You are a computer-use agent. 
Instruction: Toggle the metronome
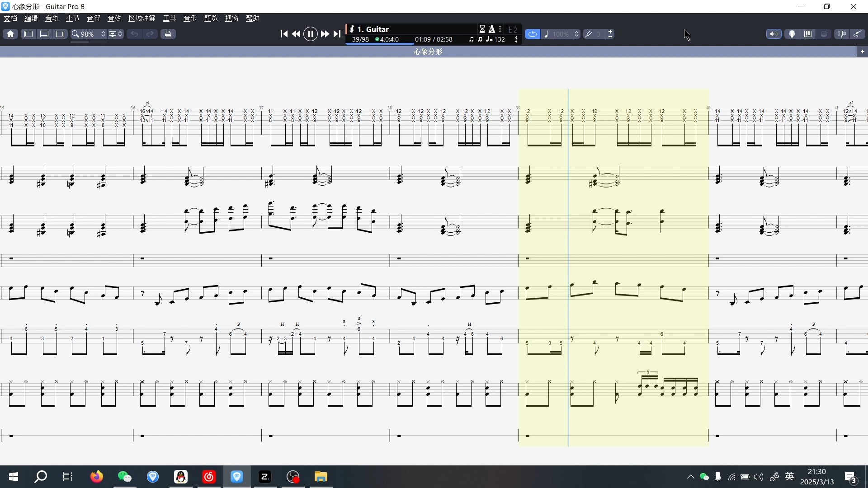492,29
